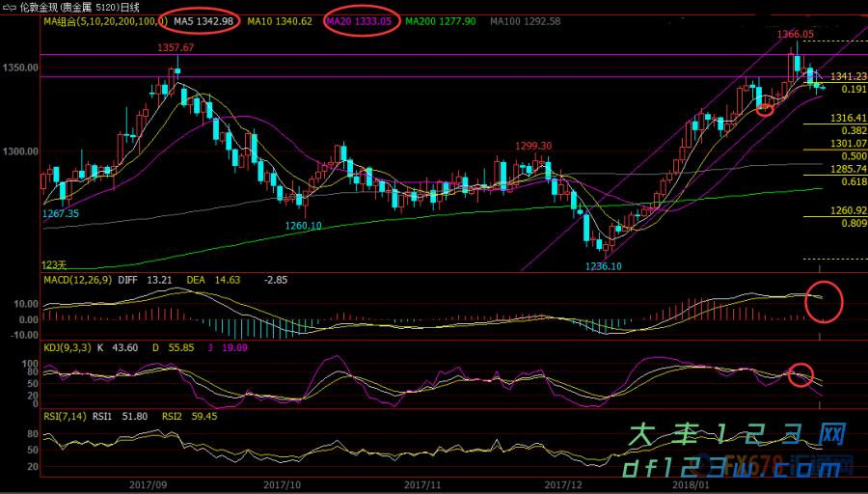The height and width of the screenshot is (494, 868).
Task: Click the 1366.05 high price marker
Action: tap(796, 34)
